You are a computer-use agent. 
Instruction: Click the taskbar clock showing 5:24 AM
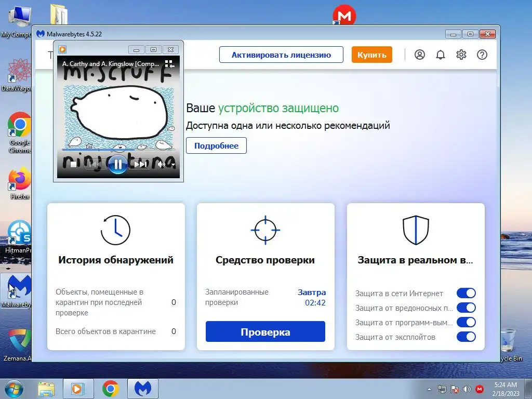pos(506,389)
